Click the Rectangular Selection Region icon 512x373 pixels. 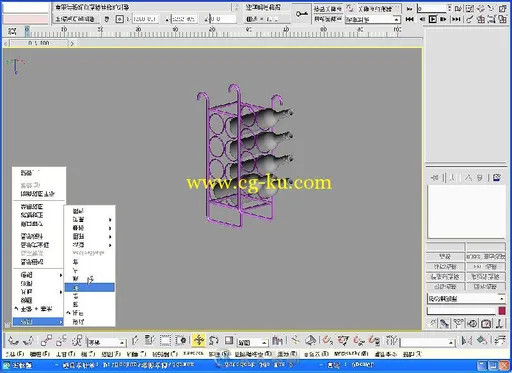(x=165, y=341)
